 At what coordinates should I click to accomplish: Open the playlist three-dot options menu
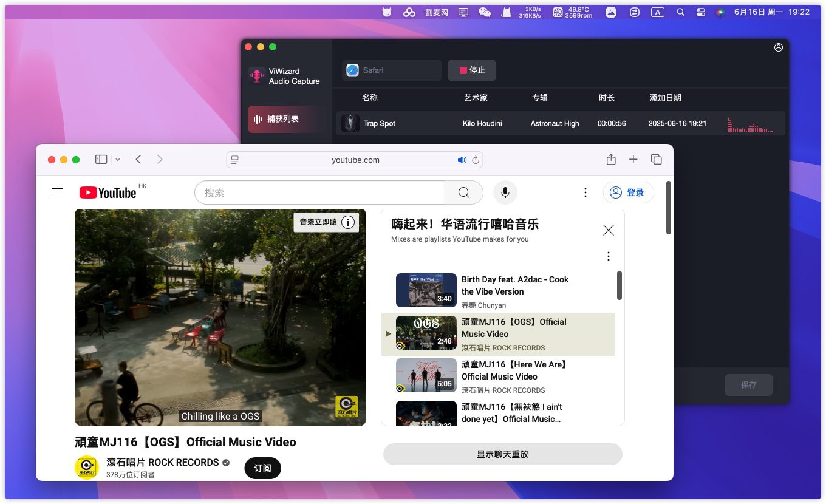608,256
